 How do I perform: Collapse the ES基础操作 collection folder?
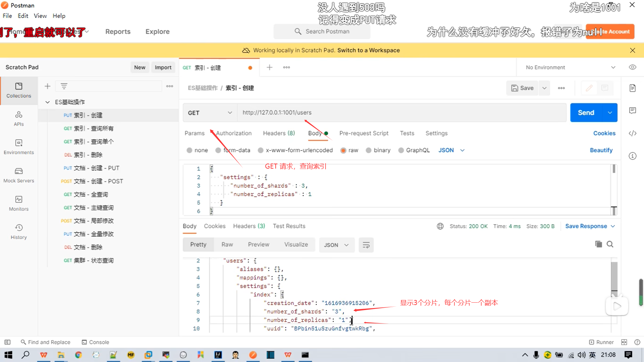48,102
